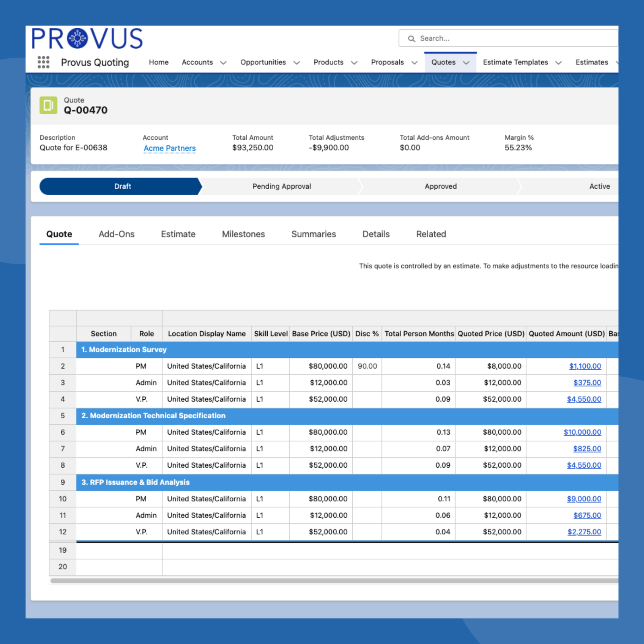
Task: Open the $1,100.00 quoted amount link
Action: coord(585,366)
